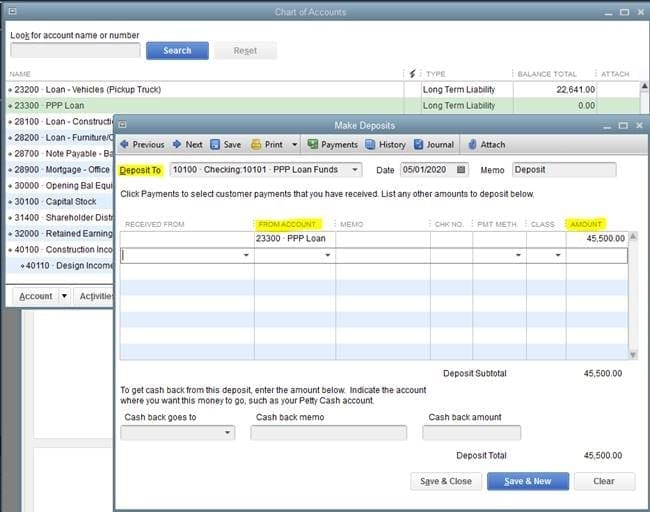Open Chart of Accounts window system menu icon
Screen dimensions: 650x512
[x=12, y=11]
